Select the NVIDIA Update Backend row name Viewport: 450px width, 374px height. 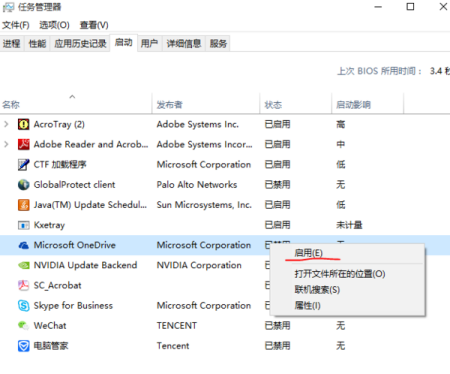pyautogui.click(x=85, y=265)
